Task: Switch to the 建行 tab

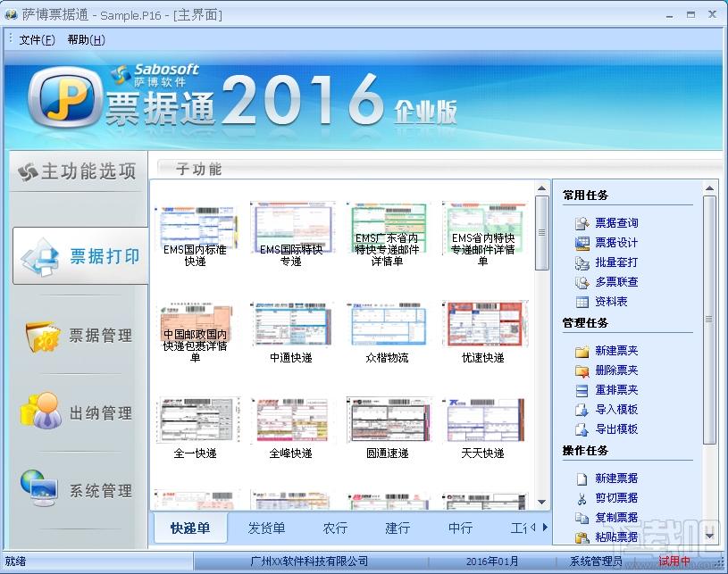Action: click(397, 528)
